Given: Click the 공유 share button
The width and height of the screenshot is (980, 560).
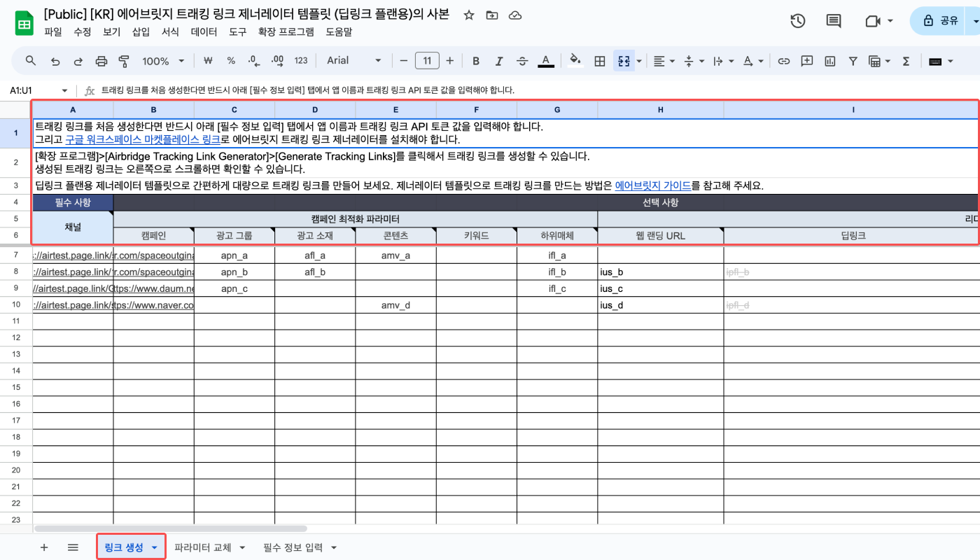Looking at the screenshot, I should pyautogui.click(x=941, y=21).
